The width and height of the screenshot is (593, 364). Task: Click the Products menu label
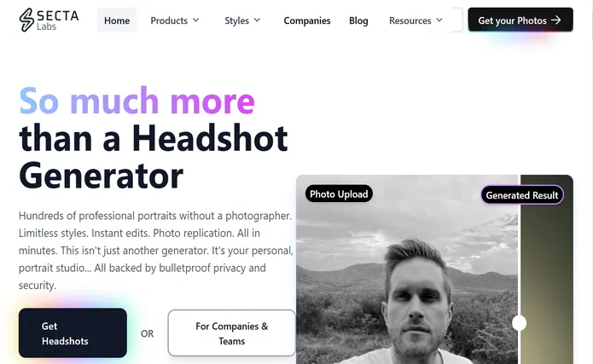[x=169, y=20]
